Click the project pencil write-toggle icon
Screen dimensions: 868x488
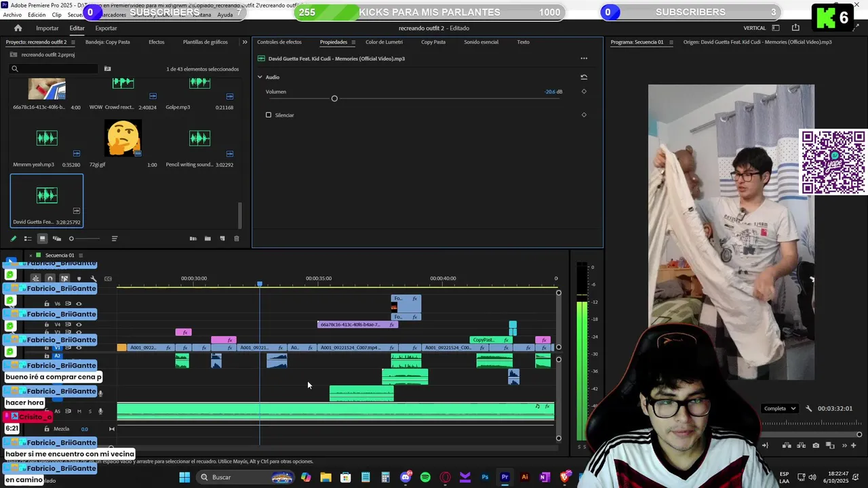[x=13, y=239]
